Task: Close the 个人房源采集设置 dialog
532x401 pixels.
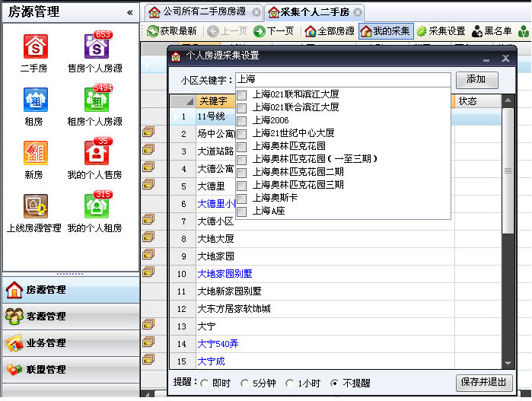Action: (x=505, y=59)
